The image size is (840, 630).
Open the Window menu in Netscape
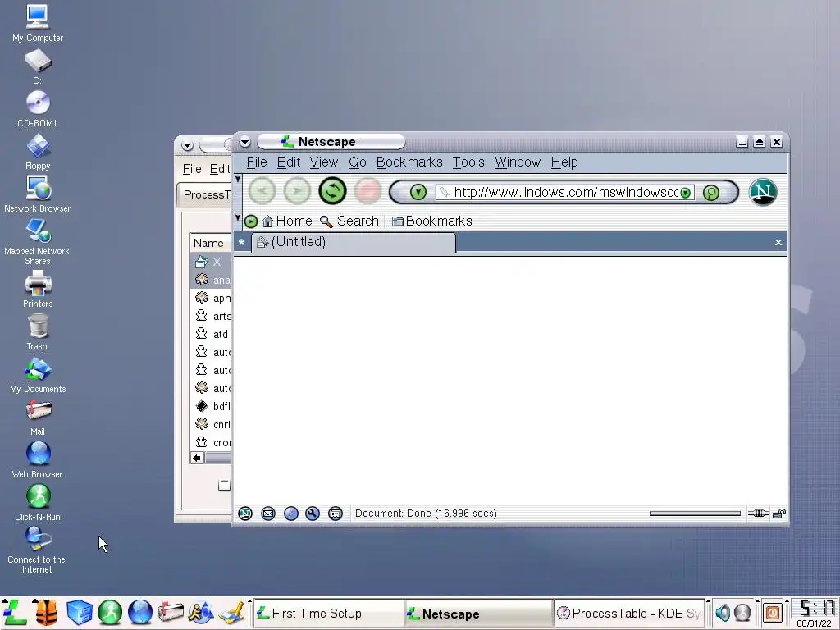[518, 162]
